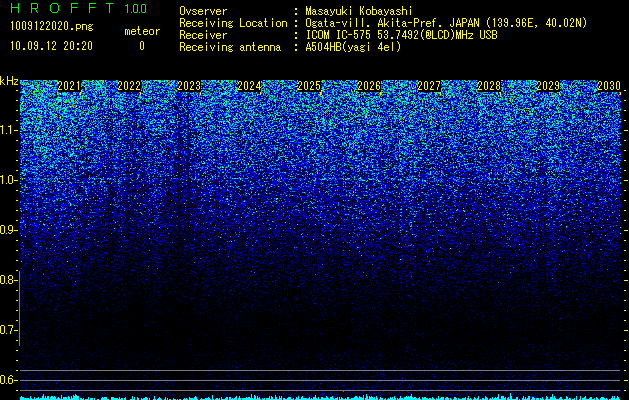This screenshot has height=400, width=629.
Task: Click the 0.9 kHz axis label
Action: (x=7, y=230)
